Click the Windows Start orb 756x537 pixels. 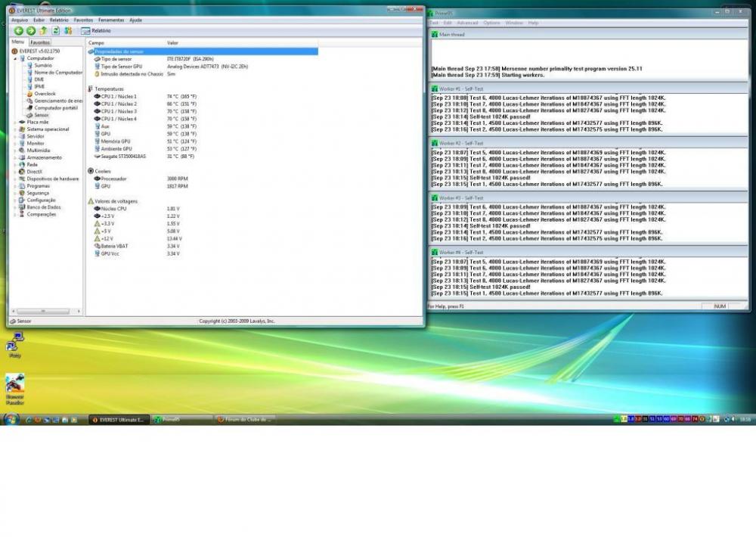[11, 419]
